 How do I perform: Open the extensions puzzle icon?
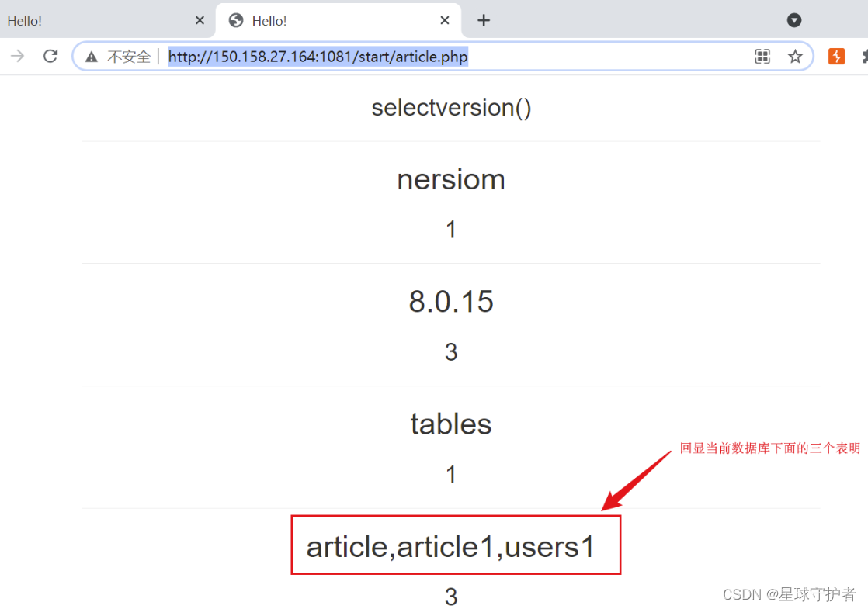click(x=865, y=56)
